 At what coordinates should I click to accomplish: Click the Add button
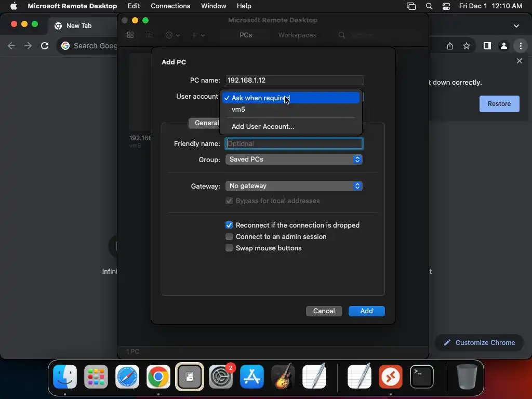[366, 311]
